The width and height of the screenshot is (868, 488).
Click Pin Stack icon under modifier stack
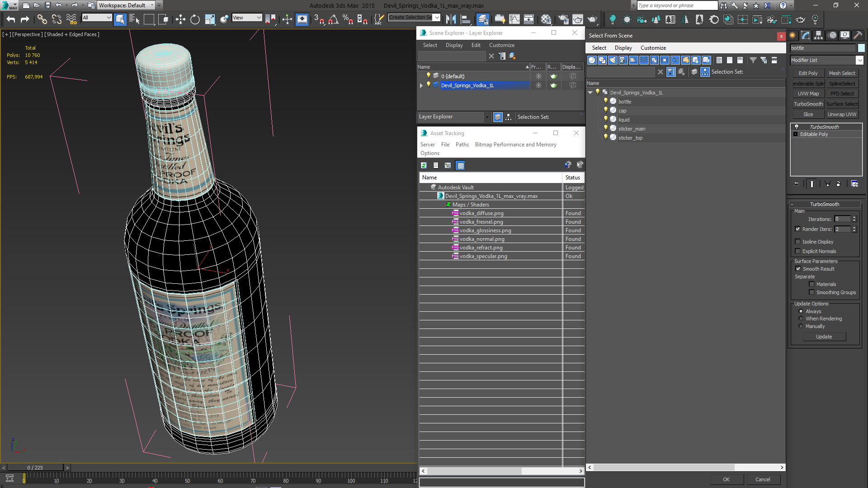[796, 184]
